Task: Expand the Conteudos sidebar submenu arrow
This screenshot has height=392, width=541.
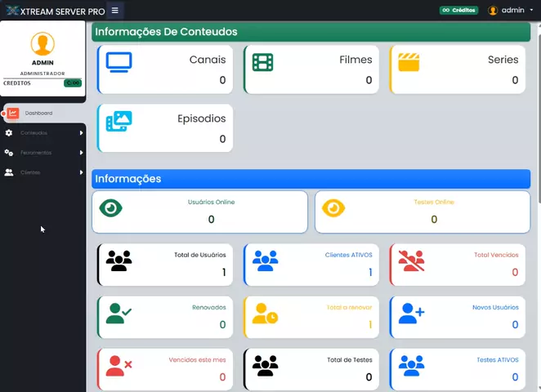Action: pos(81,133)
